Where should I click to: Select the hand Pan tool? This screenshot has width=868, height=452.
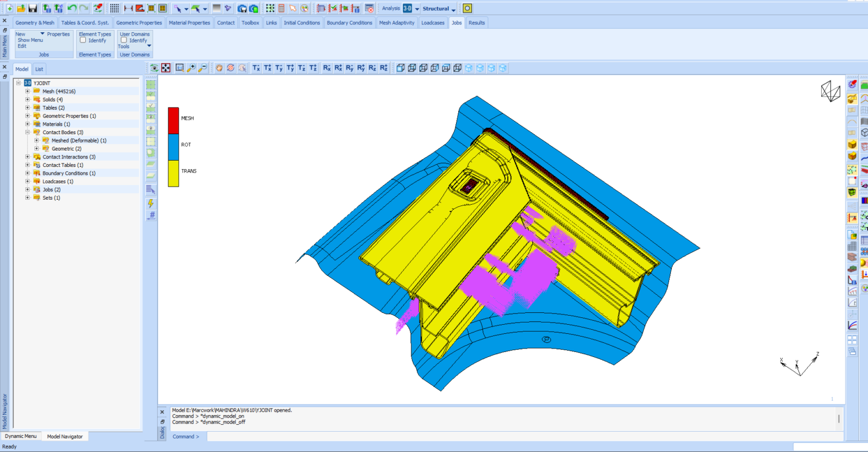click(x=219, y=68)
